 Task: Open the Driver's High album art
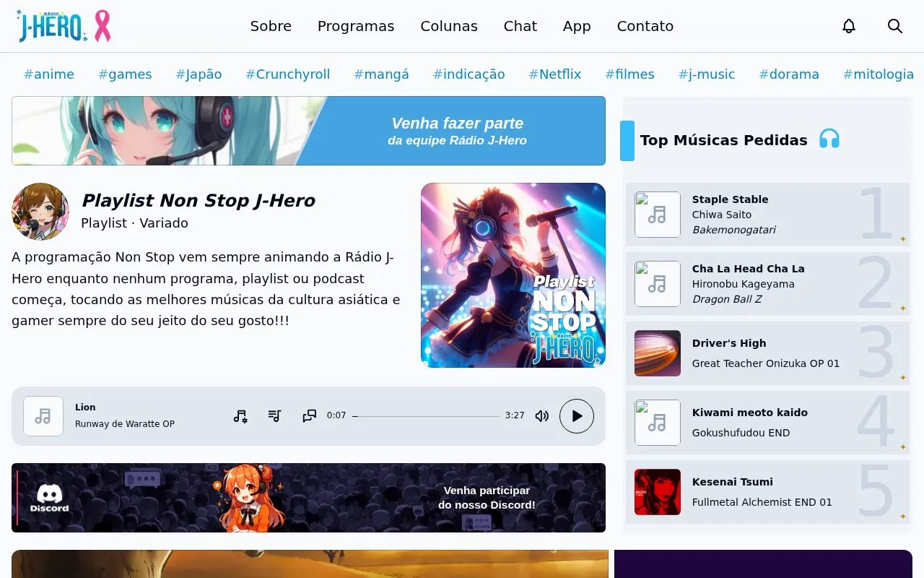(658, 353)
